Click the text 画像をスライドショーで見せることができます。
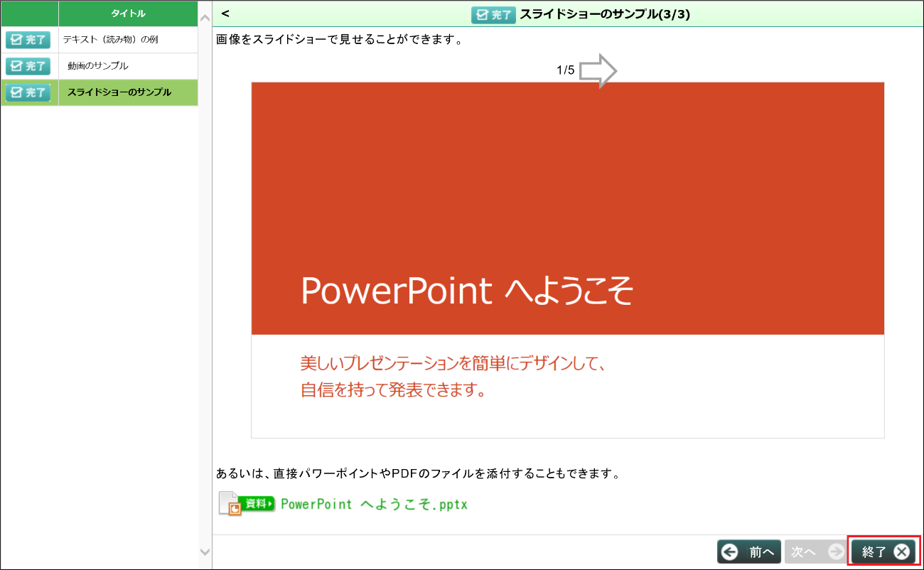 [x=340, y=40]
